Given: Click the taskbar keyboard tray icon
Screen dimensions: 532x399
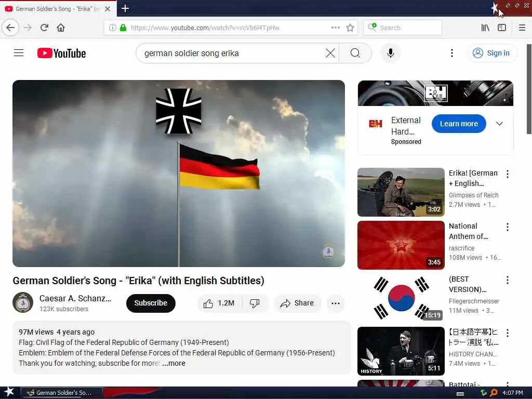Looking at the screenshot, I should pyautogui.click(x=460, y=393).
